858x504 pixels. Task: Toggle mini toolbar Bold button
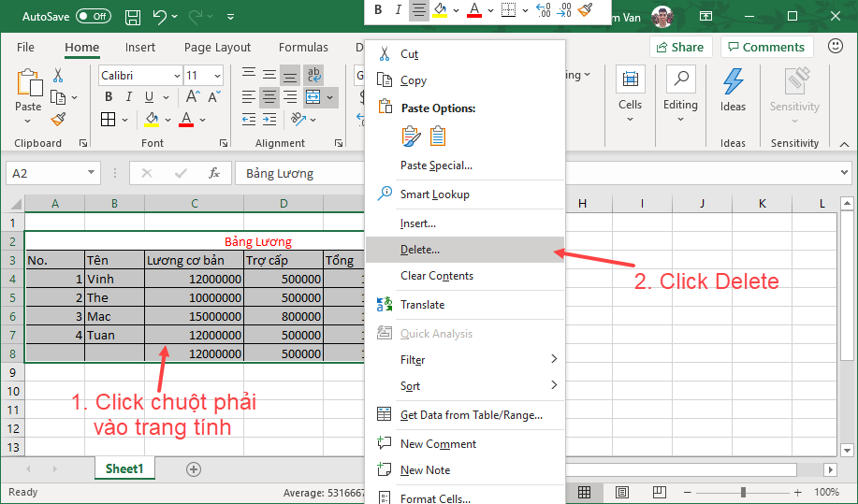(x=378, y=10)
